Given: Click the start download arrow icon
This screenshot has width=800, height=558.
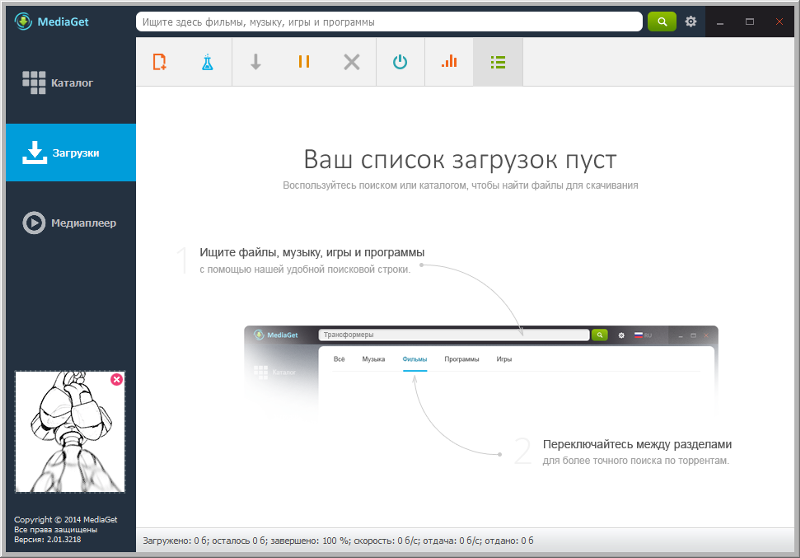Looking at the screenshot, I should click(x=256, y=62).
